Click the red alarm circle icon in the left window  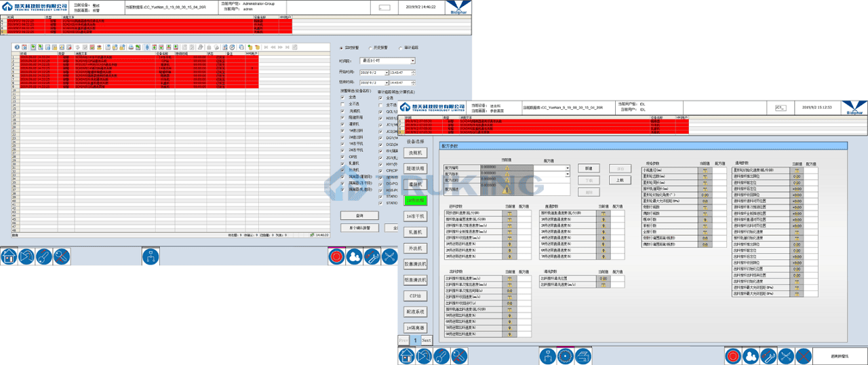(336, 256)
